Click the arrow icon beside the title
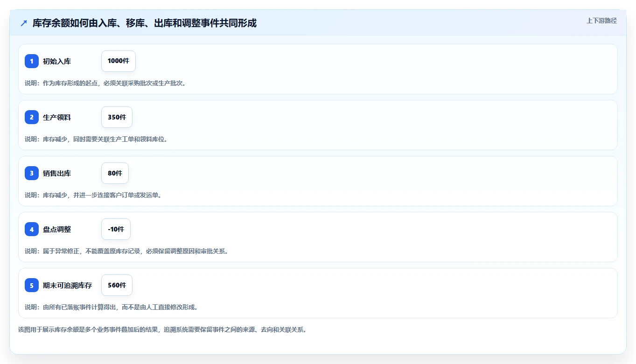 pos(24,23)
